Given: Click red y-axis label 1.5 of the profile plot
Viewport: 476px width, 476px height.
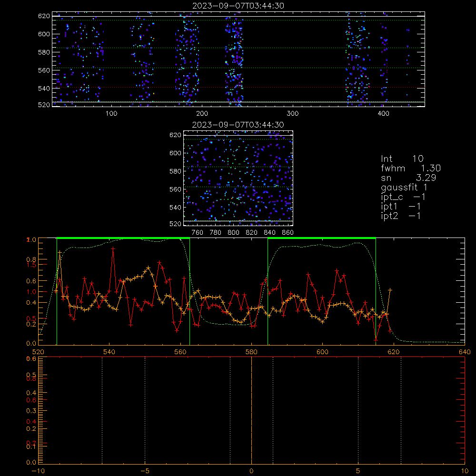Looking at the screenshot, I should (x=31, y=265).
